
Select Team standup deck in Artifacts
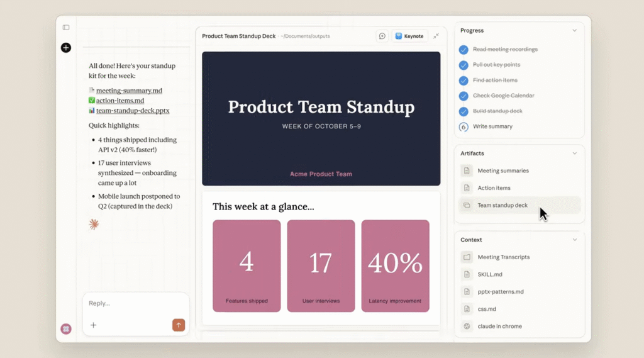(x=502, y=205)
